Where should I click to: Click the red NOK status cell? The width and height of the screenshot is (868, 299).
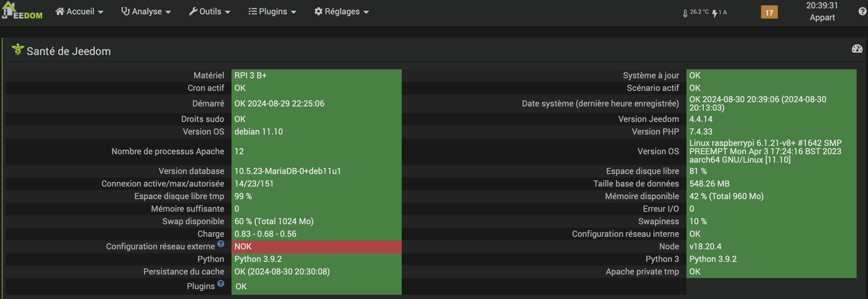click(x=316, y=247)
